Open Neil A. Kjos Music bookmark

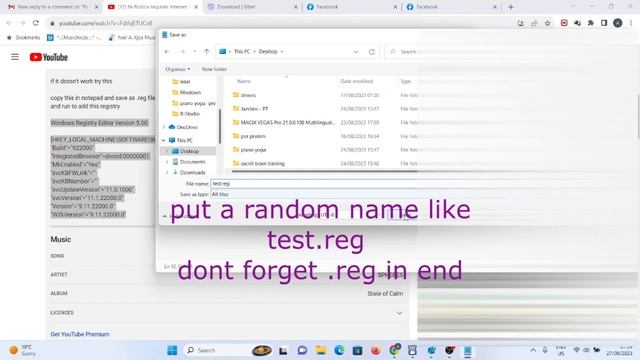coord(132,38)
